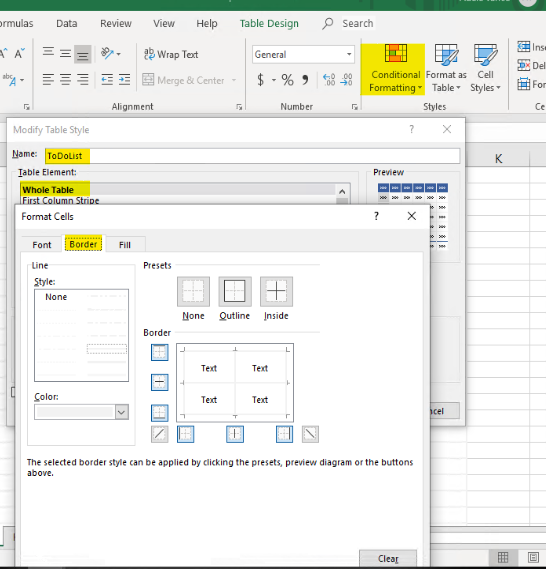Apply comma style
This screenshot has height=569, width=546.
pos(305,79)
